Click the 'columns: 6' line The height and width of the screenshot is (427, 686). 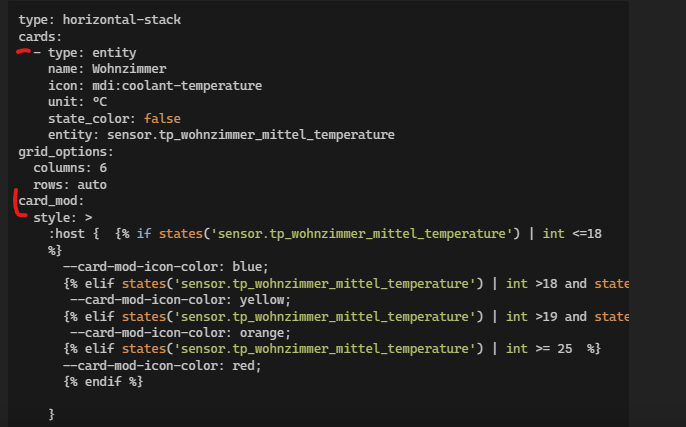coord(70,168)
